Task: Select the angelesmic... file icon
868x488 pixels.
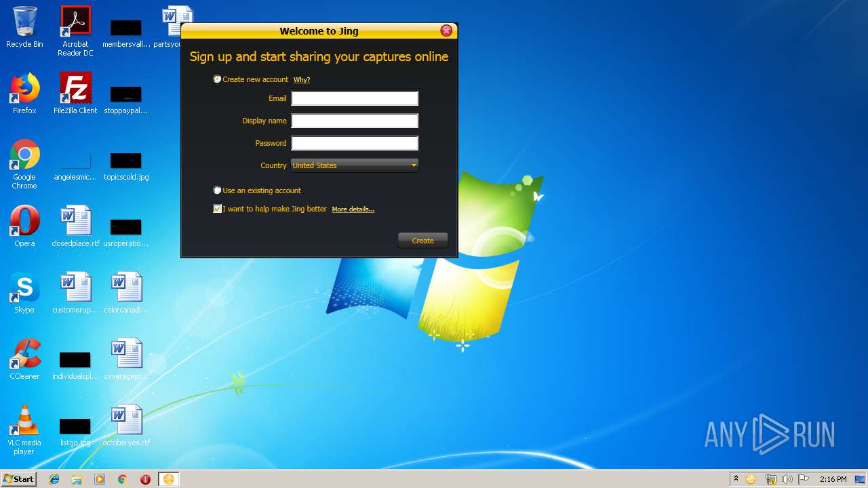Action: pyautogui.click(x=75, y=167)
